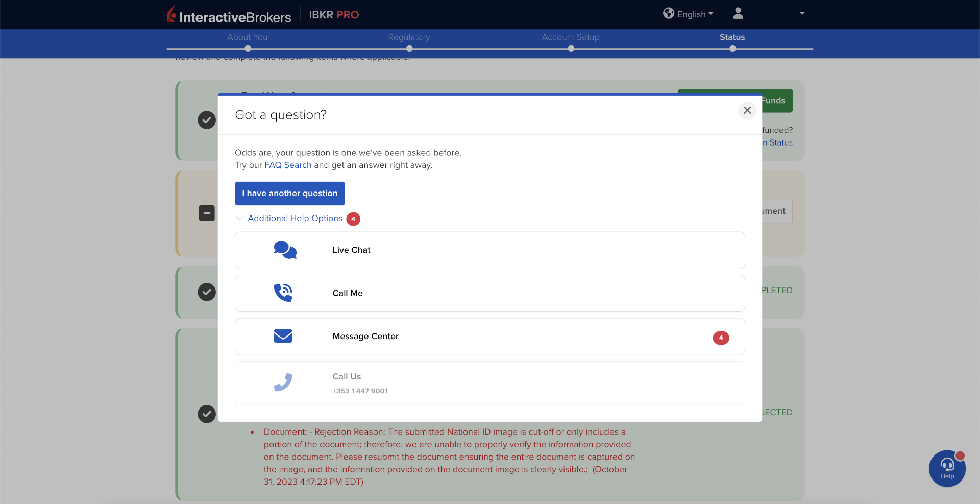Viewport: 980px width, 504px height.
Task: Open the FAQ Search link
Action: coord(287,165)
